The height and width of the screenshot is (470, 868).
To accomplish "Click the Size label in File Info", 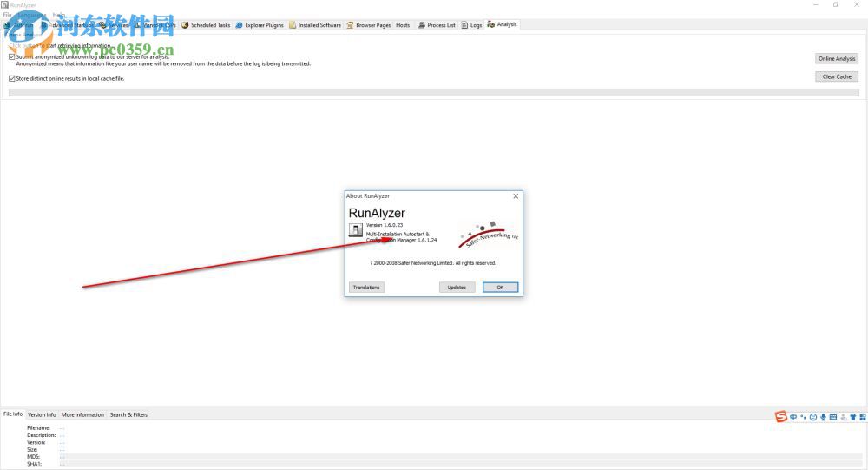I will point(32,449).
